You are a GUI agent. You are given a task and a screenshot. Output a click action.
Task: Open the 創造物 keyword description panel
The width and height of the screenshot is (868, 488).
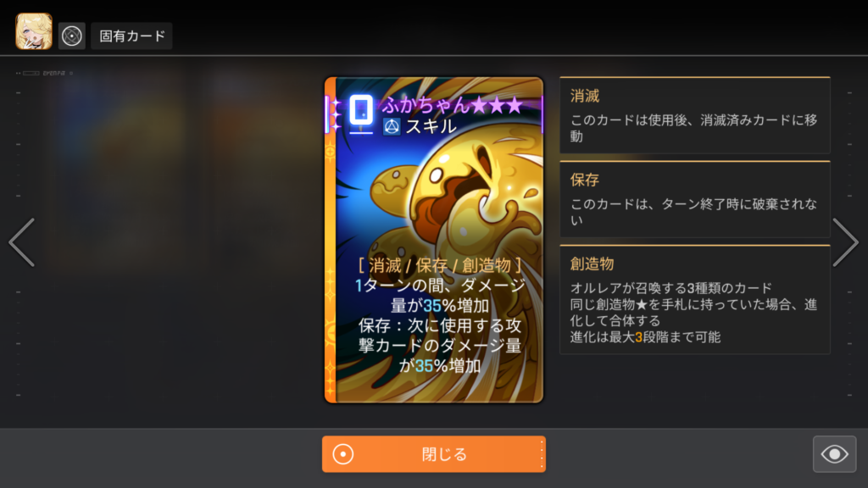(695, 299)
